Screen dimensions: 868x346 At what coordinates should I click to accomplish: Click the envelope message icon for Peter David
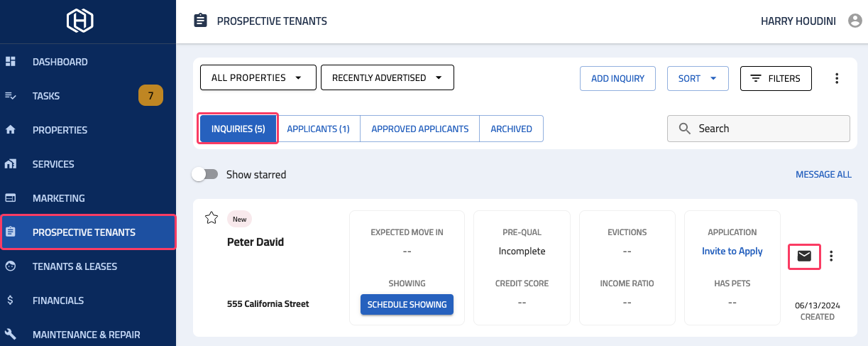click(804, 256)
